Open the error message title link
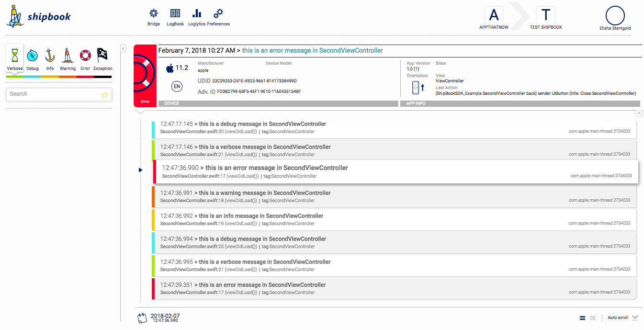This screenshot has height=330, width=644. click(313, 50)
